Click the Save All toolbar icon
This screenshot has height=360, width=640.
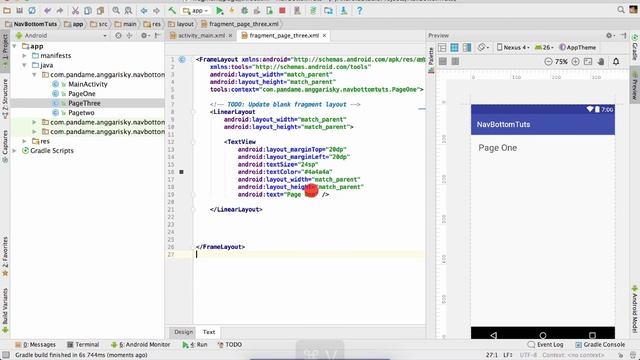pyautogui.click(x=19, y=11)
